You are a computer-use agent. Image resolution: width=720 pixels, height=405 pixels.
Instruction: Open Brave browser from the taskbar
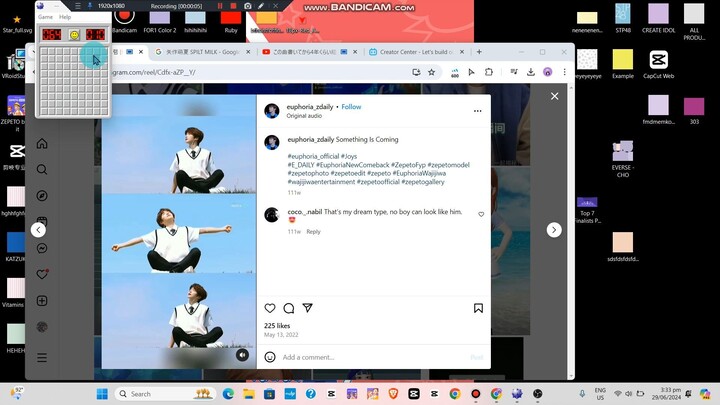(x=393, y=394)
